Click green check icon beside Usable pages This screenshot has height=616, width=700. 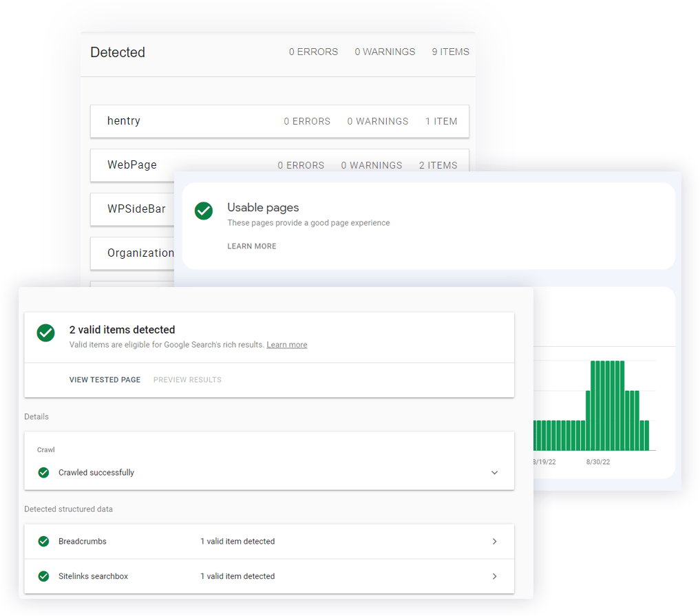pyautogui.click(x=204, y=211)
